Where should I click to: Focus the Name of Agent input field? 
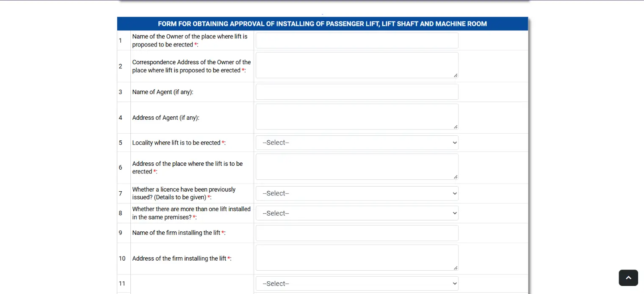tap(357, 92)
